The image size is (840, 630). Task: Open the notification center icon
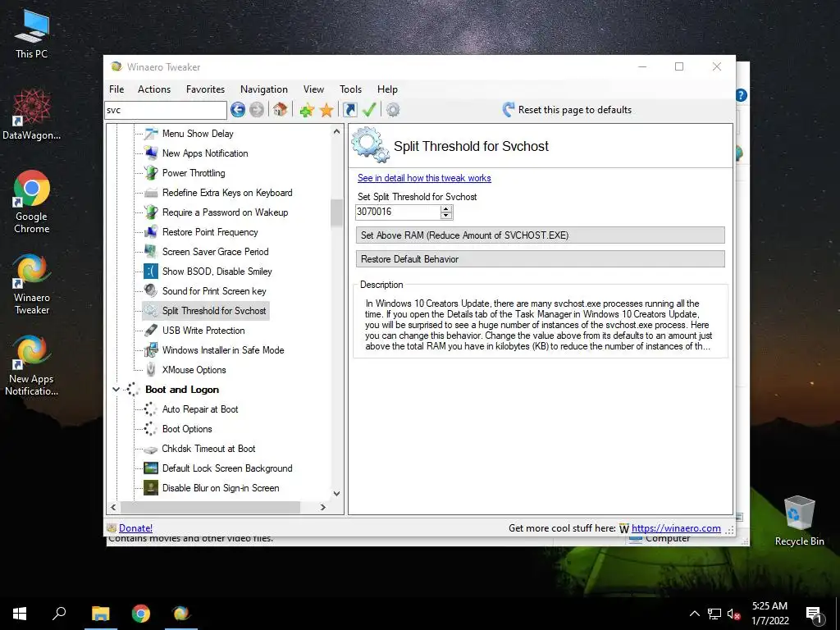coord(815,614)
